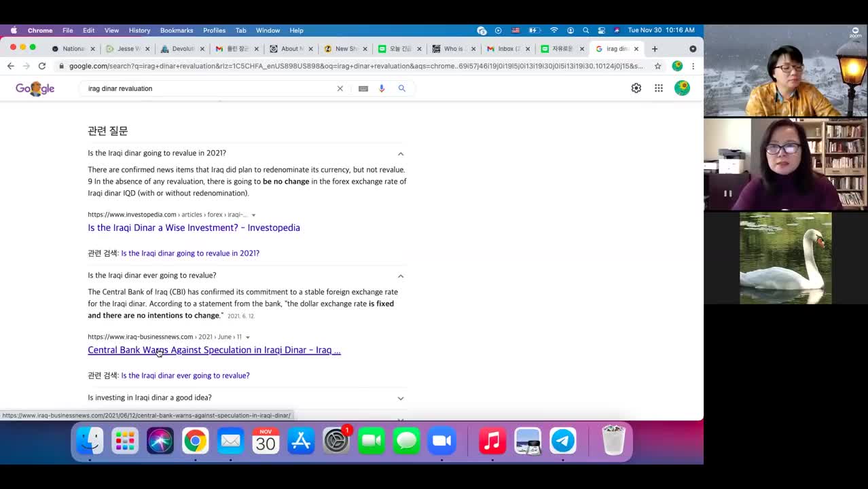The width and height of the screenshot is (868, 489).
Task: Click related search 'ever going to revalue?' link
Action: click(185, 376)
